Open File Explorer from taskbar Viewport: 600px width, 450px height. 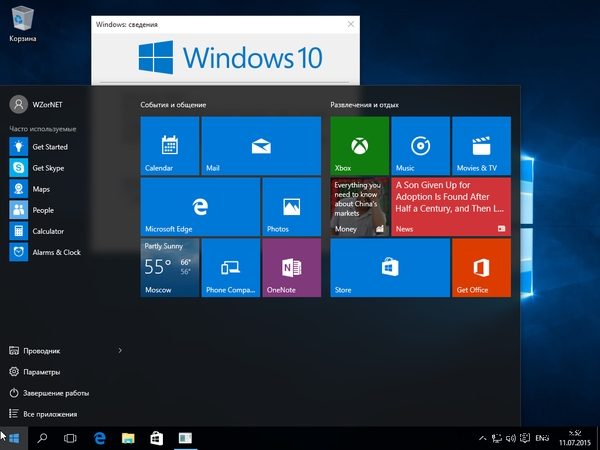[128, 438]
